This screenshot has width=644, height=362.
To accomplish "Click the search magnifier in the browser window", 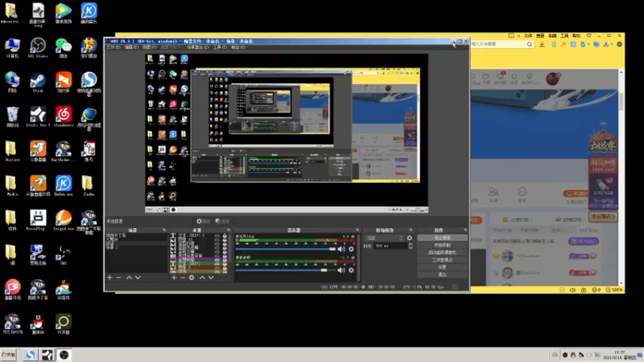I will click(530, 44).
